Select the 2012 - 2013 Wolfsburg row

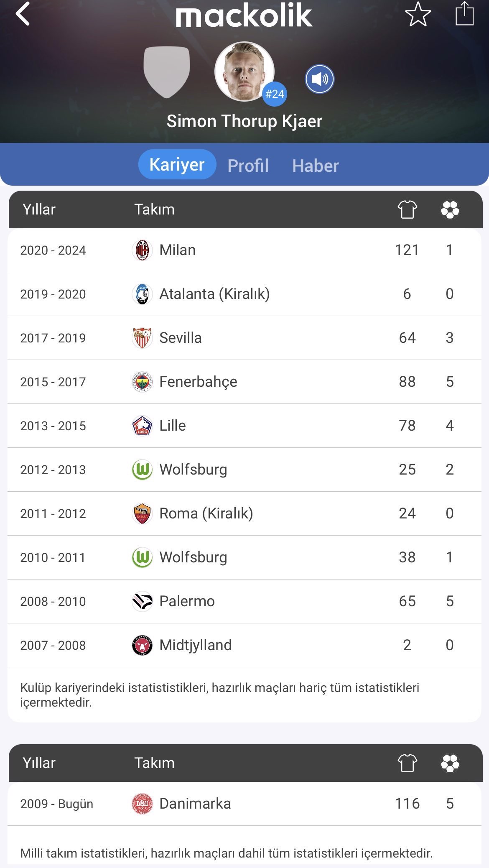[x=244, y=470]
